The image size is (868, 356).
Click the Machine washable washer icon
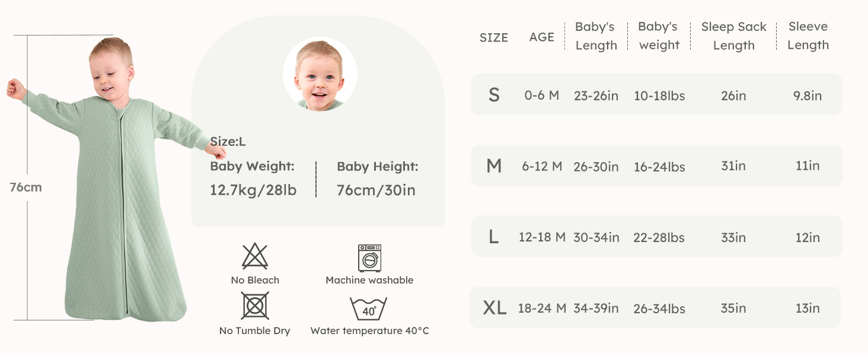[369, 258]
